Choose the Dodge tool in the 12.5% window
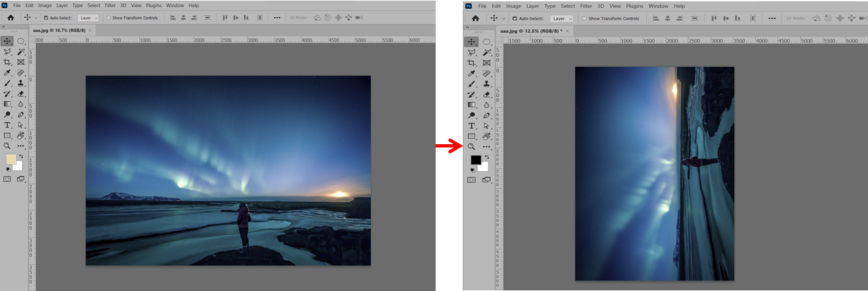 pos(471,115)
